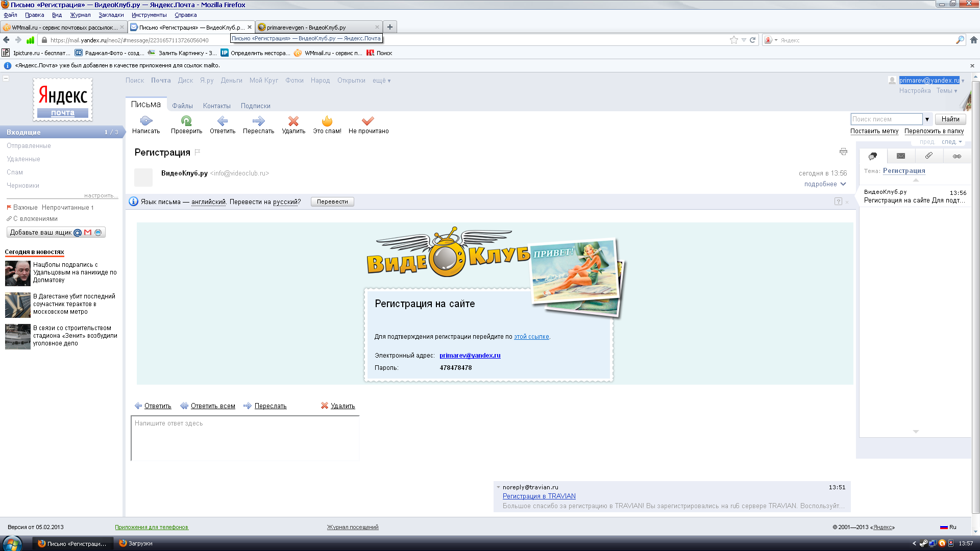Open the address bar history dropdown arrow
The image size is (980, 551).
[744, 40]
